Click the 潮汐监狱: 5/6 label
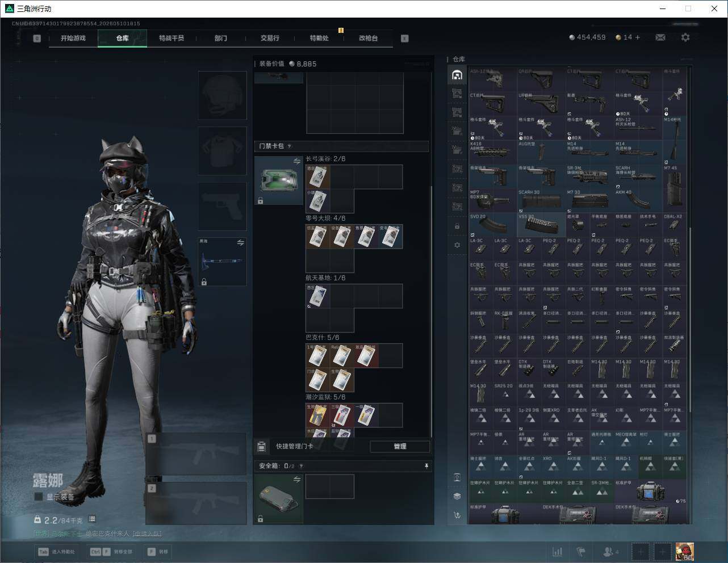Screen dimensions: 728x563 coord(325,397)
